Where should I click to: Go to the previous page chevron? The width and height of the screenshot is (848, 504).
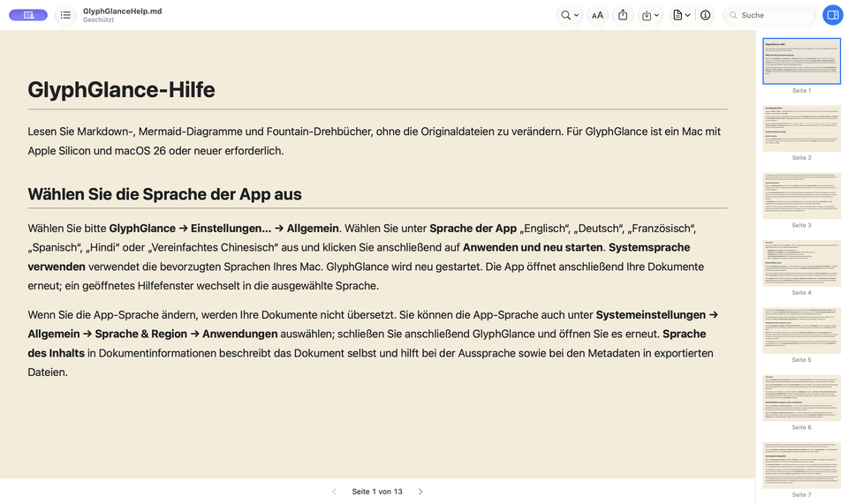click(334, 492)
